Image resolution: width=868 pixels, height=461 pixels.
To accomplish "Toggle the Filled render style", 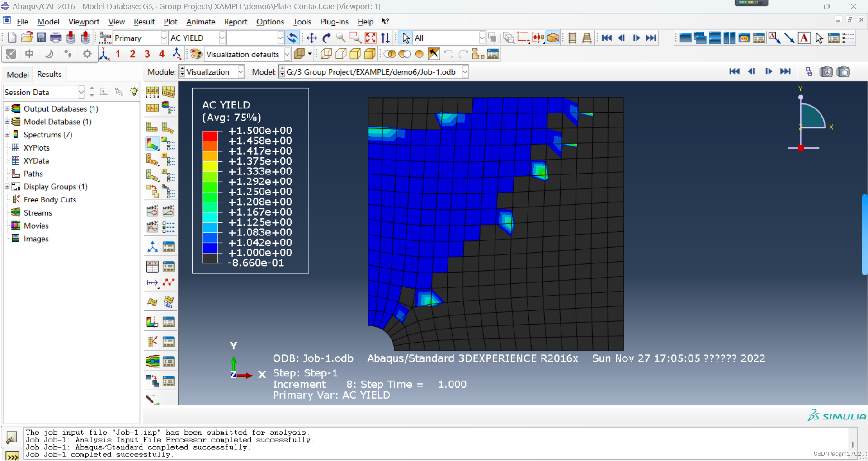I will click(355, 54).
